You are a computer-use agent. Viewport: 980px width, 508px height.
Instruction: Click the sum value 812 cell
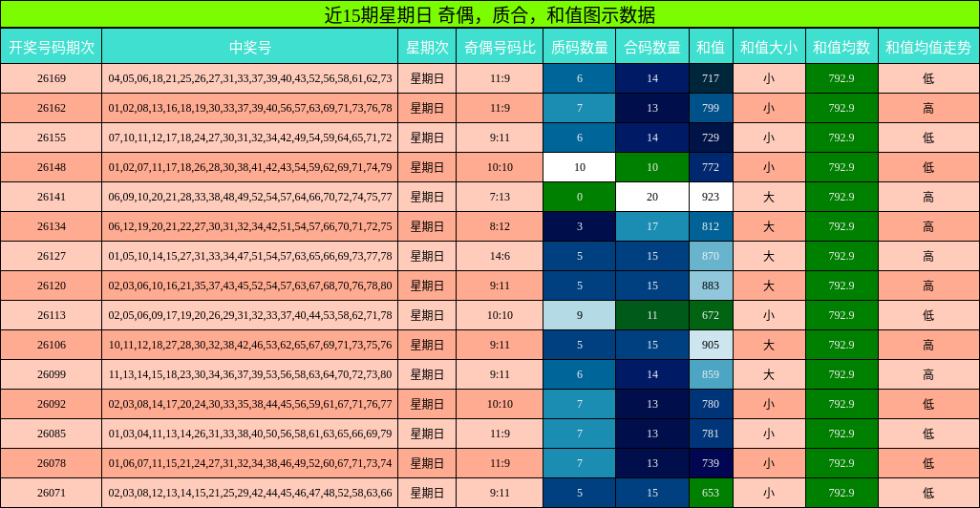click(711, 226)
